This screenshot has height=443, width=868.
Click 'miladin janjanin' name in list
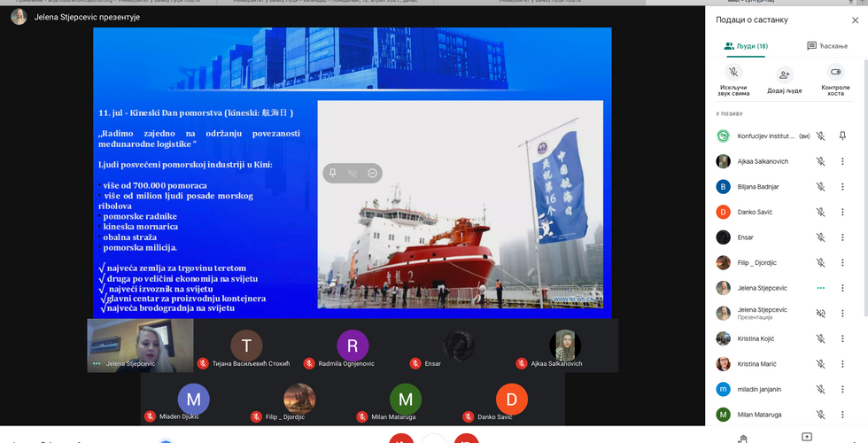[x=759, y=389]
